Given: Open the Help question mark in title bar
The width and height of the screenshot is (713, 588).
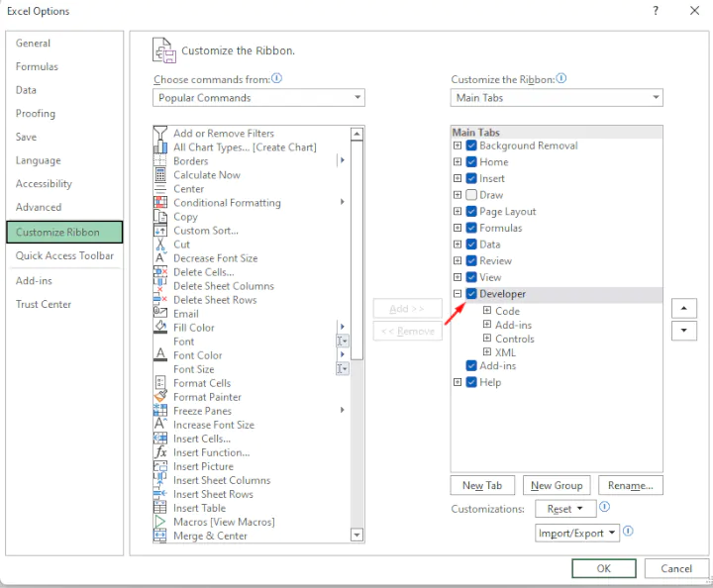Looking at the screenshot, I should (x=656, y=11).
